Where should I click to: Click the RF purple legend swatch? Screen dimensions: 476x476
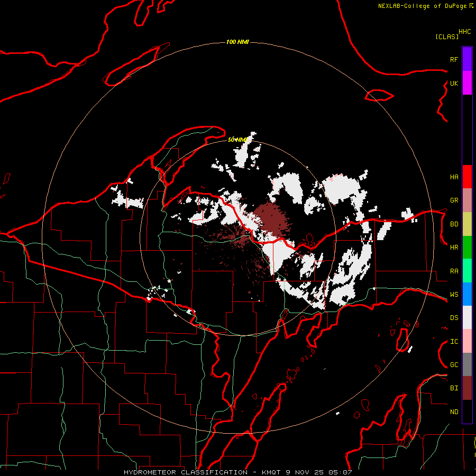(467, 59)
